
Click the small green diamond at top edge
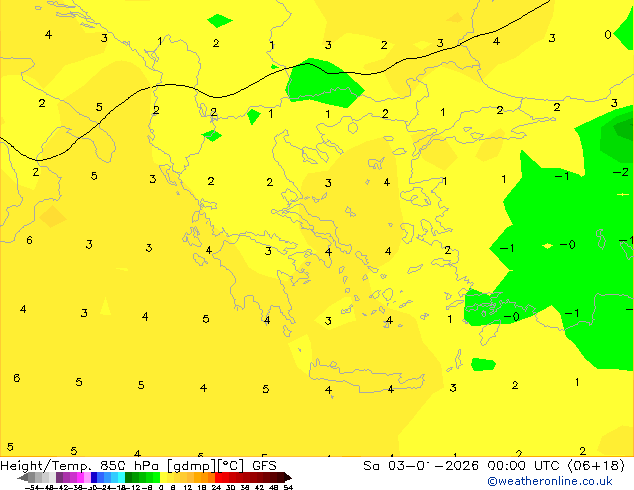[219, 20]
